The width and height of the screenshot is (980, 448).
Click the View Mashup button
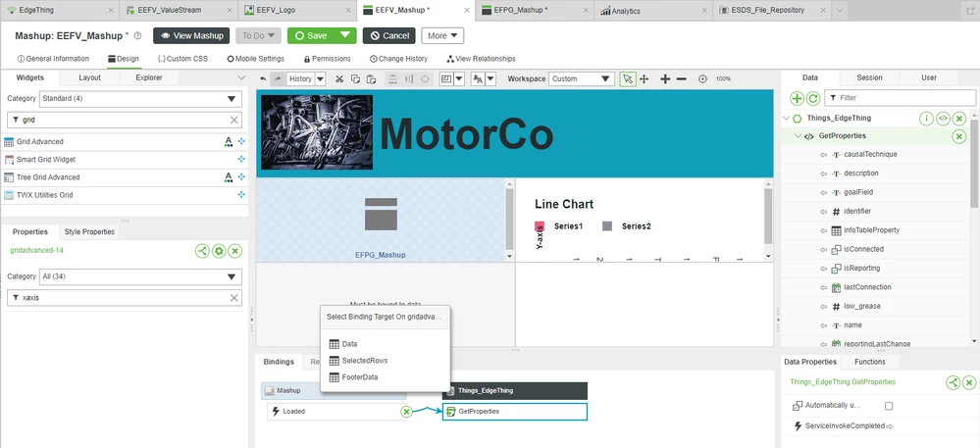192,35
